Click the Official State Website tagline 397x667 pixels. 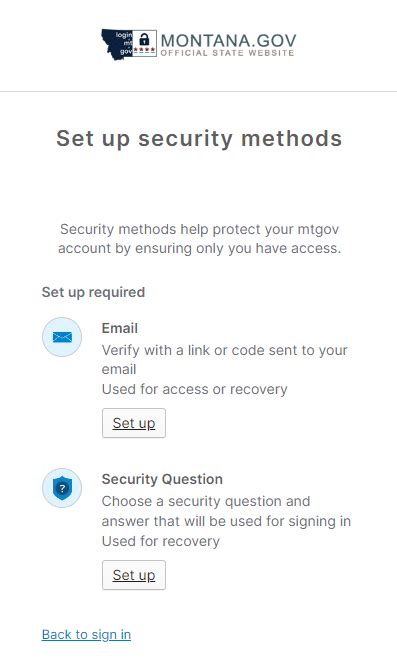[227, 53]
